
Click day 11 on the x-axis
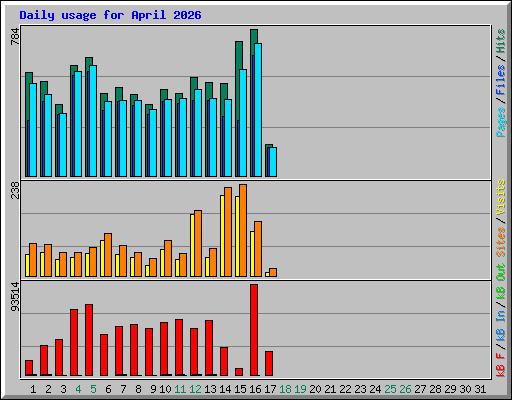(180, 389)
